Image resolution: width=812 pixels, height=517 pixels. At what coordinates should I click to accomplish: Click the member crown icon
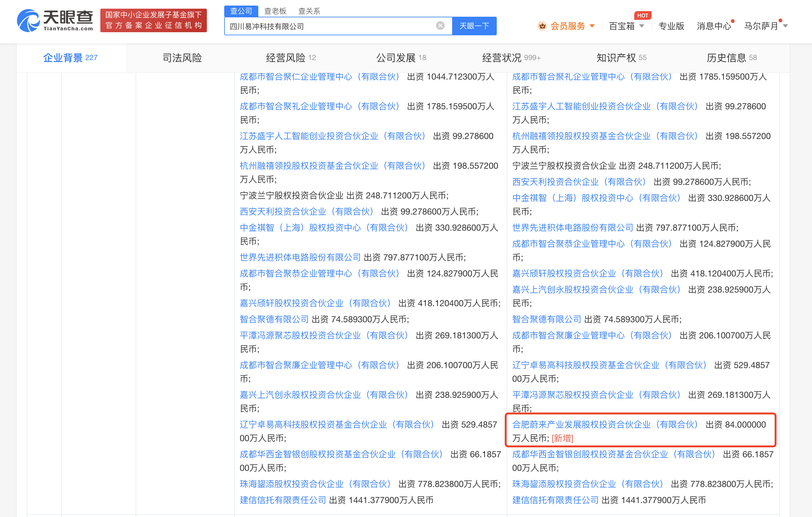click(542, 26)
